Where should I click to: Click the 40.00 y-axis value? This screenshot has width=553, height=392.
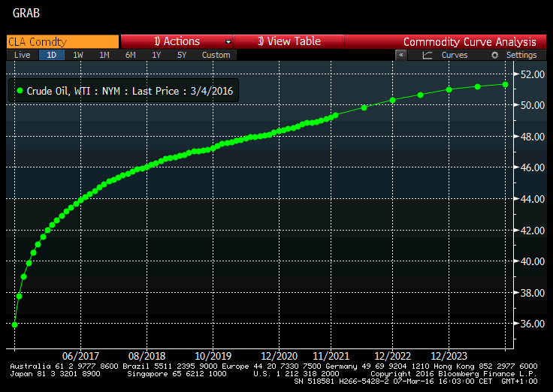click(x=533, y=261)
